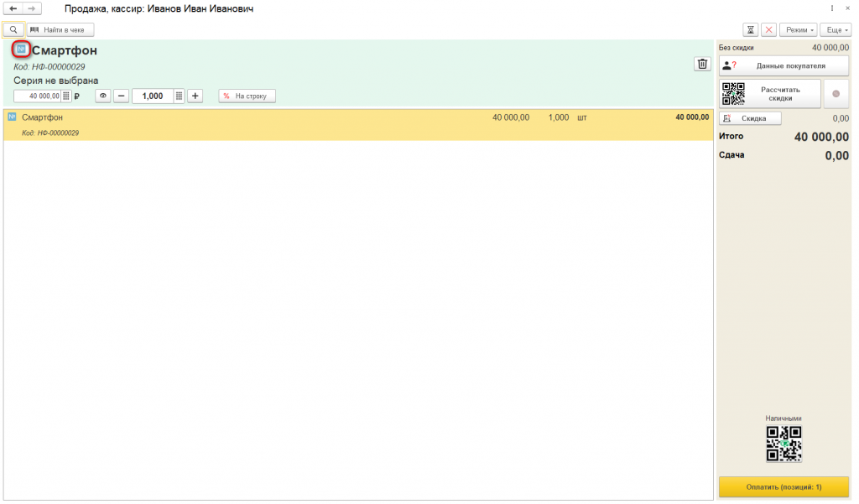Viewport: 859px width, 504px height.
Task: Pay with Оплатить (позиций: 1)
Action: coord(784,487)
